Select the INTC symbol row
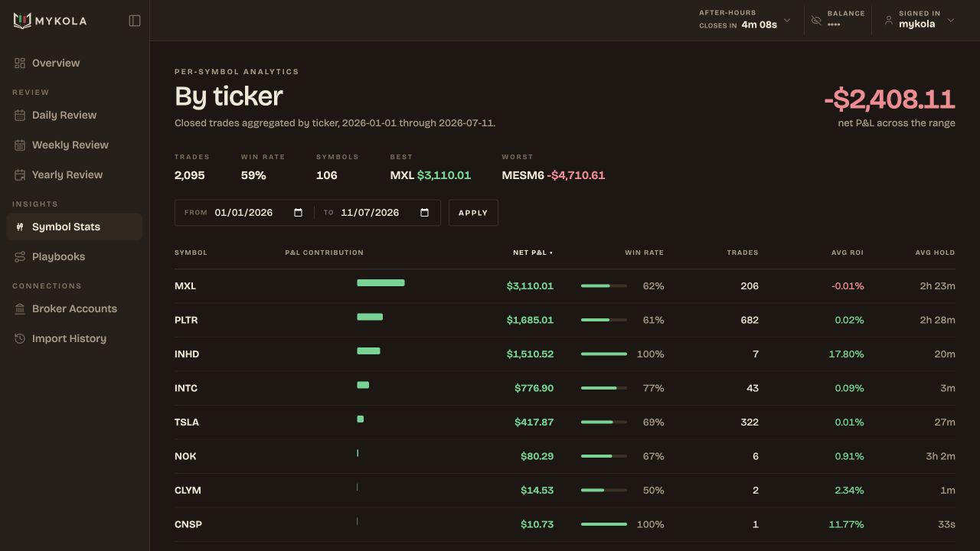The height and width of the screenshot is (551, 980). (x=565, y=388)
